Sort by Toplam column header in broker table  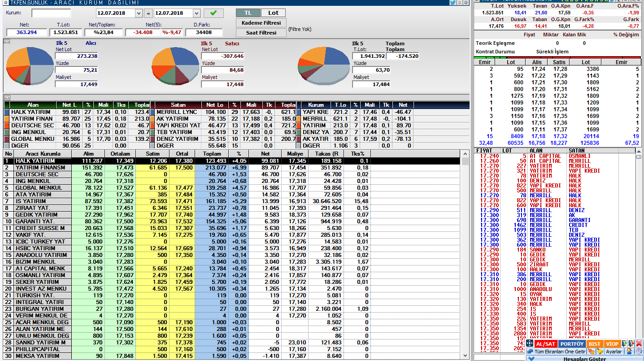click(211, 154)
